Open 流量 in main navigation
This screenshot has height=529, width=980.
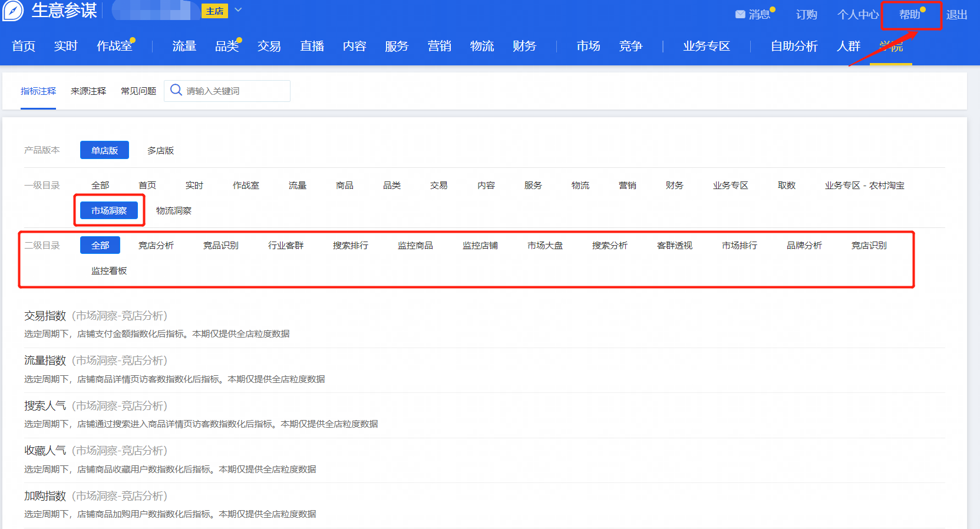184,46
